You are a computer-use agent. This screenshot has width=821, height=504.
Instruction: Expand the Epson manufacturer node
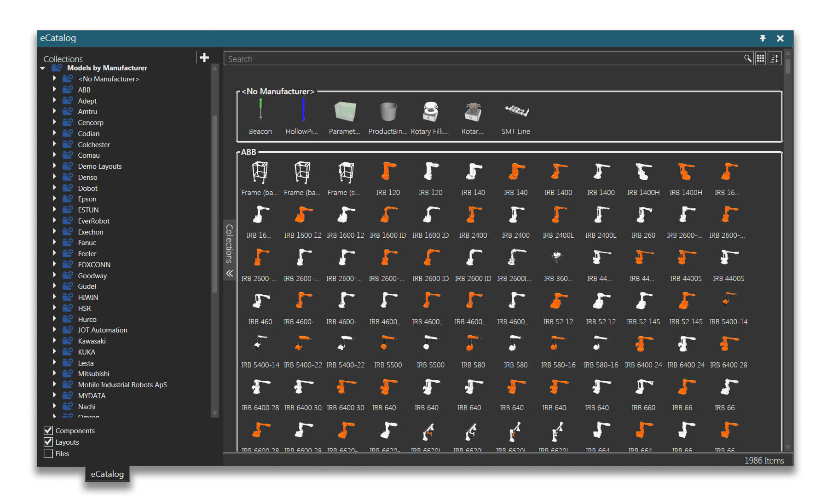54,198
